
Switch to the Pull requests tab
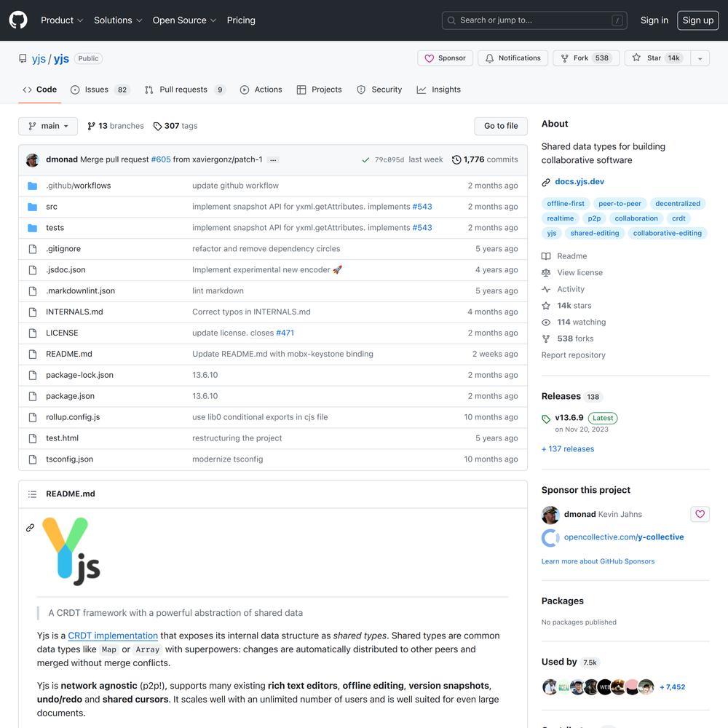185,90
